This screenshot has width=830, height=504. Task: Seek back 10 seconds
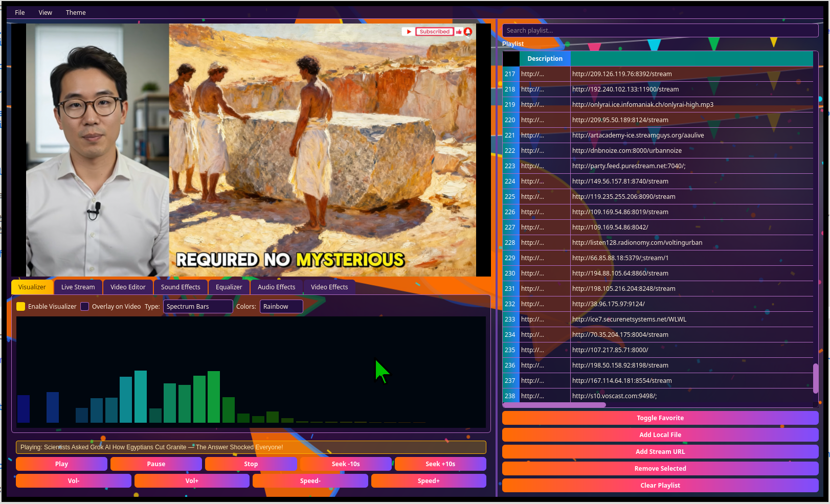click(x=346, y=464)
